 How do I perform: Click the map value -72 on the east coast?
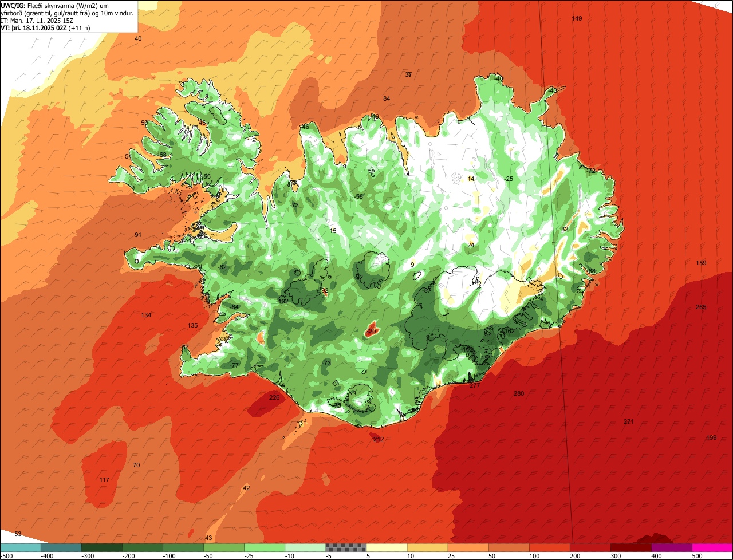point(592,171)
